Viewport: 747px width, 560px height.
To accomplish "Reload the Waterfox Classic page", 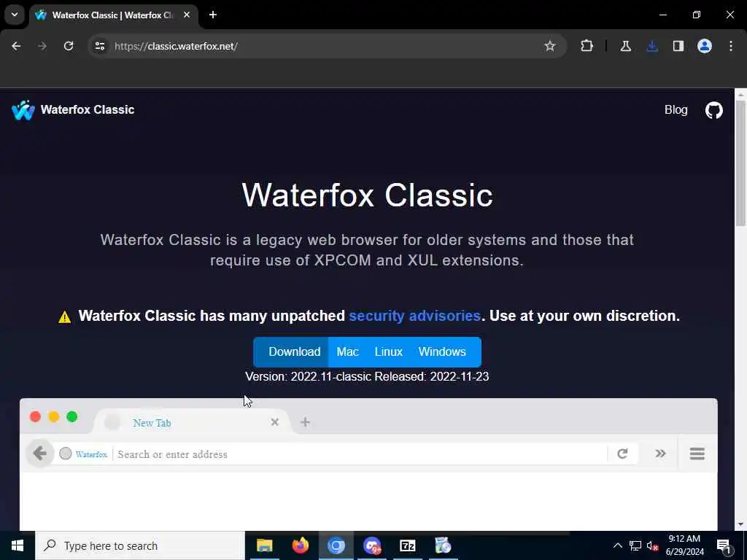I will tap(69, 46).
